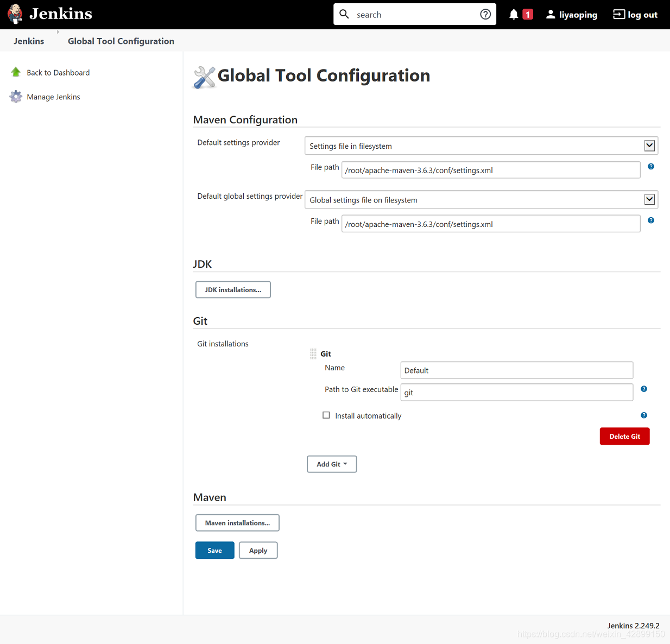Click Delete Git button
This screenshot has height=644, width=670.
(x=624, y=436)
